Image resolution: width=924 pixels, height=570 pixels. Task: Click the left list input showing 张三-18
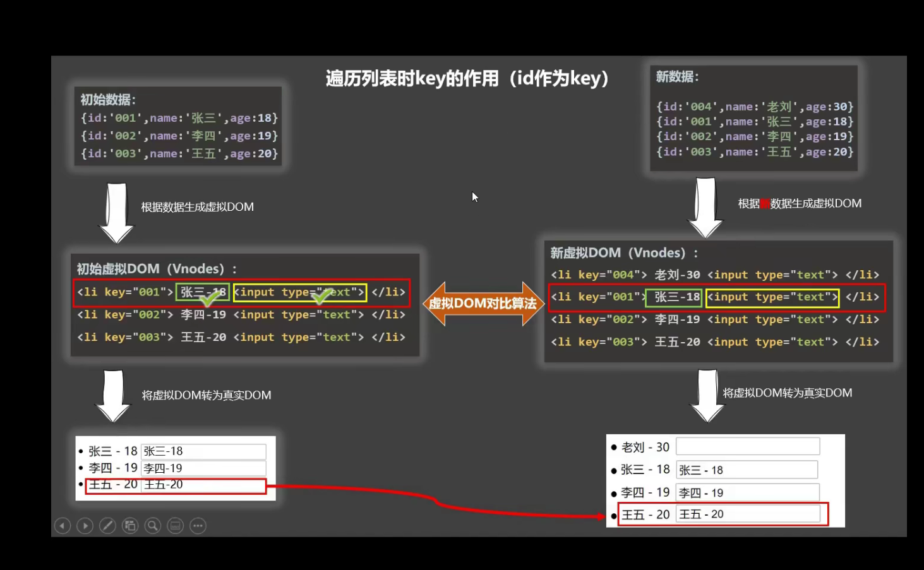click(203, 451)
